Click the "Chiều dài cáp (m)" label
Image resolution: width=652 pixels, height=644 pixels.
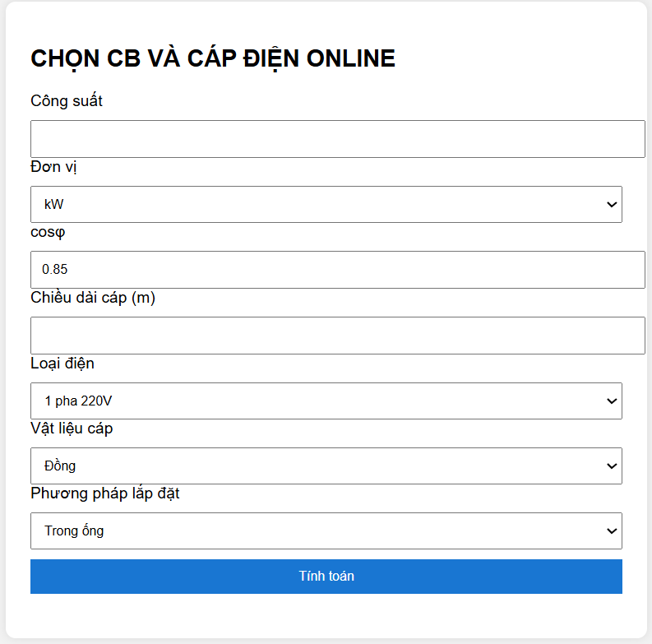[93, 298]
